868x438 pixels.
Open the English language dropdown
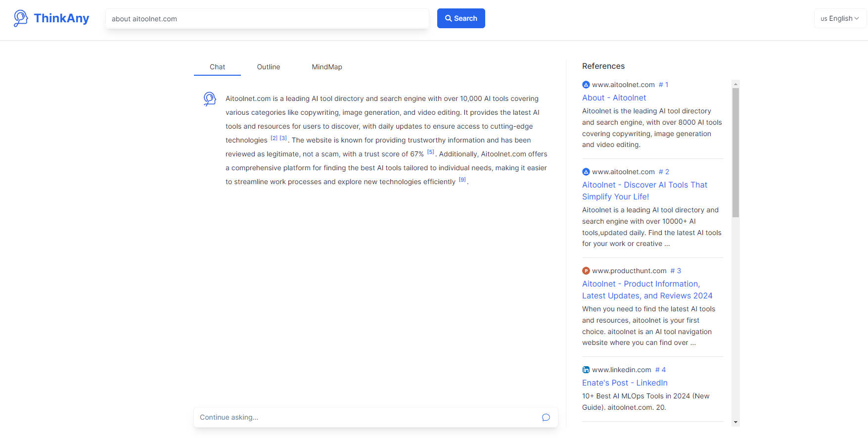(840, 18)
